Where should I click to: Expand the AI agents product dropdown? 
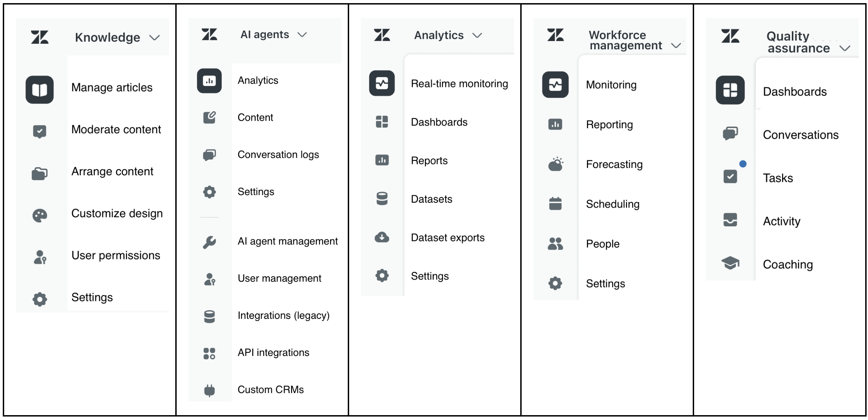pos(273,35)
